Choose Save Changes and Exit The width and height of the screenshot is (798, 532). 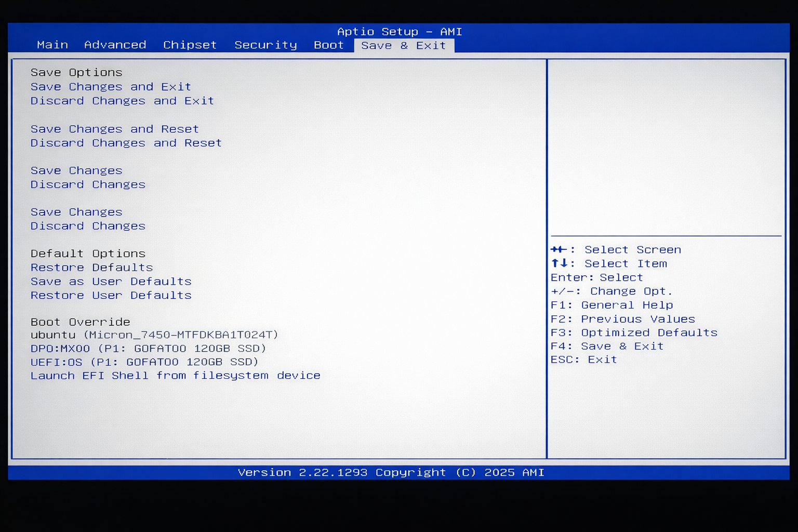[x=111, y=87]
